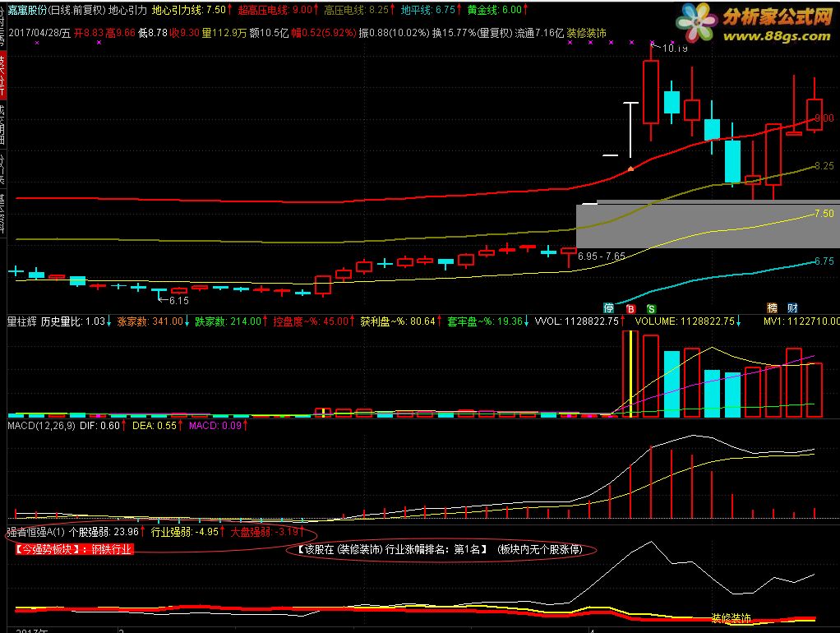The width and height of the screenshot is (840, 633).
Task: Select the VOLUME: 1128822.75 value
Action: tap(685, 321)
